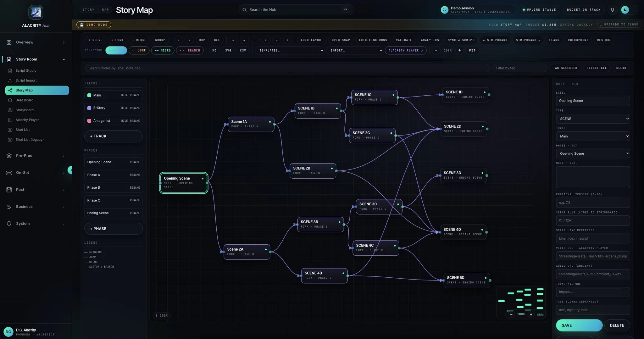Select the Jump connector type
This screenshot has height=339, width=644.
[139, 50]
